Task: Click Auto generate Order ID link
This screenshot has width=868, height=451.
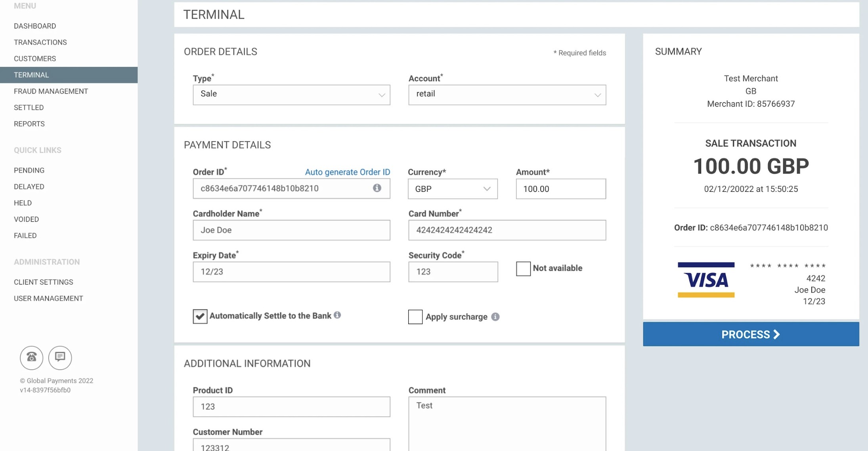Action: click(347, 172)
